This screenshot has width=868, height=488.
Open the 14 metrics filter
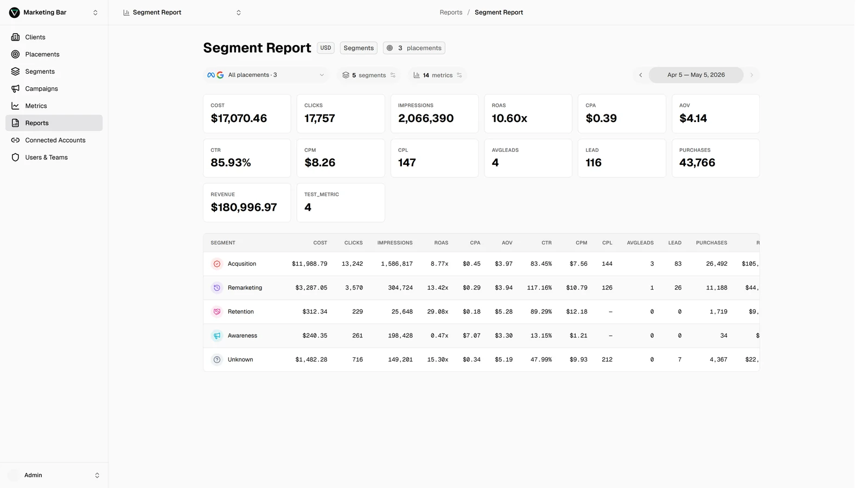(438, 75)
